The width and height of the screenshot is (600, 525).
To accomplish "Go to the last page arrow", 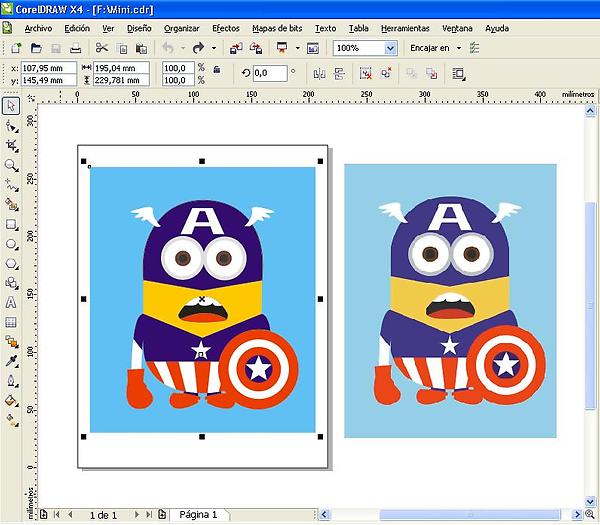I will coord(149,515).
